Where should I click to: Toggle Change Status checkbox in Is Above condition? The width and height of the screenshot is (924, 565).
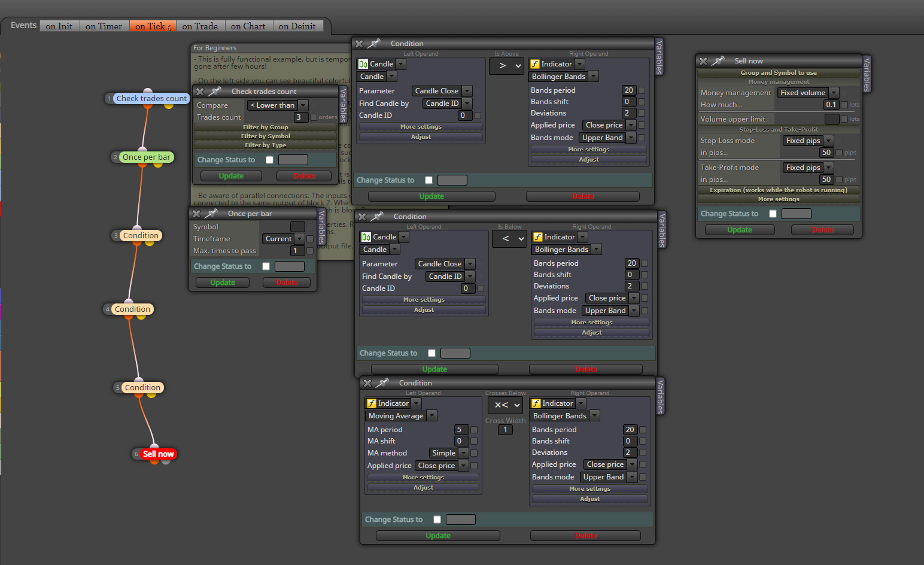pos(428,180)
